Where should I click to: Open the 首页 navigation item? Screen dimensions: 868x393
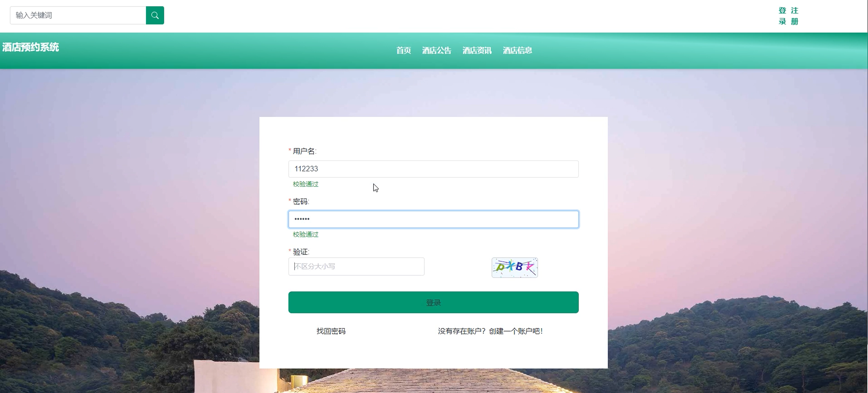point(403,51)
